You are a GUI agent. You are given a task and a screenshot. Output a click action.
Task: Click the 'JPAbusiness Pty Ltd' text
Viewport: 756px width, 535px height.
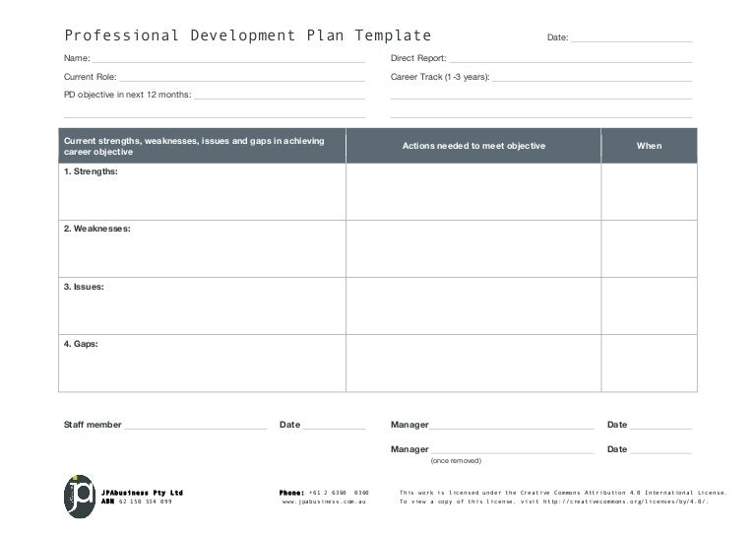(142, 493)
